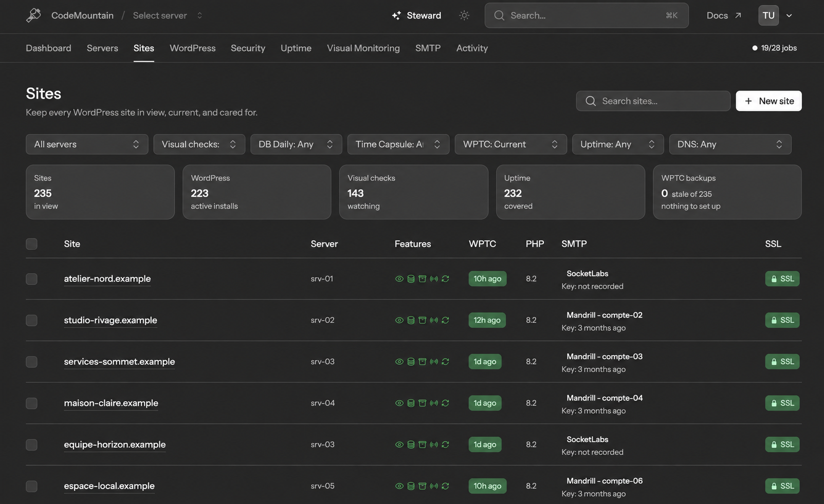The image size is (824, 504).
Task: Click the 12h ago WPTC badge
Action: (x=487, y=320)
